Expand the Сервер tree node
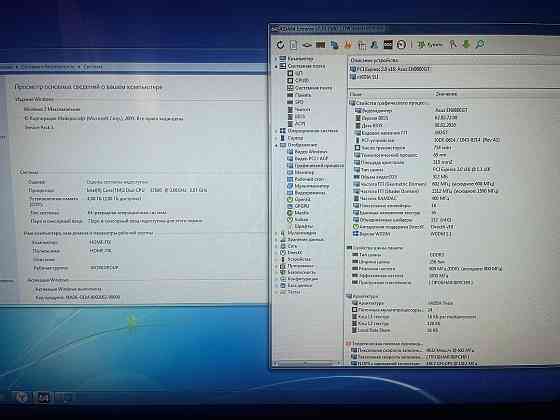This screenshot has width=560, height=420. tap(276, 138)
